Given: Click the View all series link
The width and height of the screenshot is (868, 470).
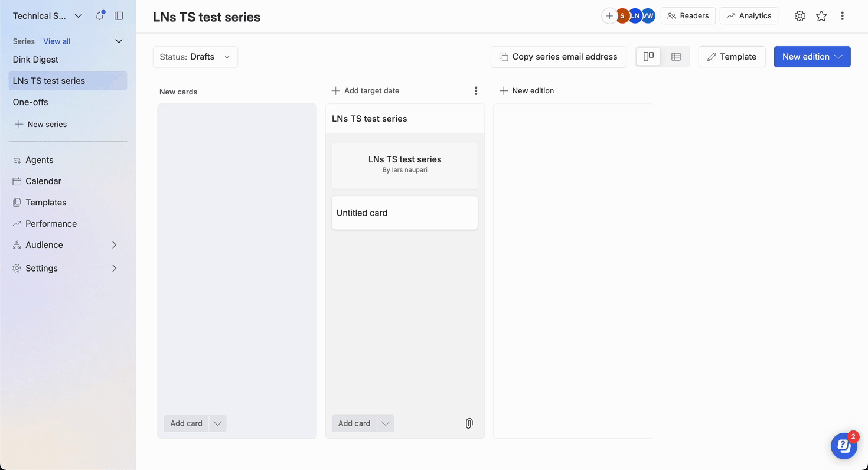Looking at the screenshot, I should [x=57, y=41].
